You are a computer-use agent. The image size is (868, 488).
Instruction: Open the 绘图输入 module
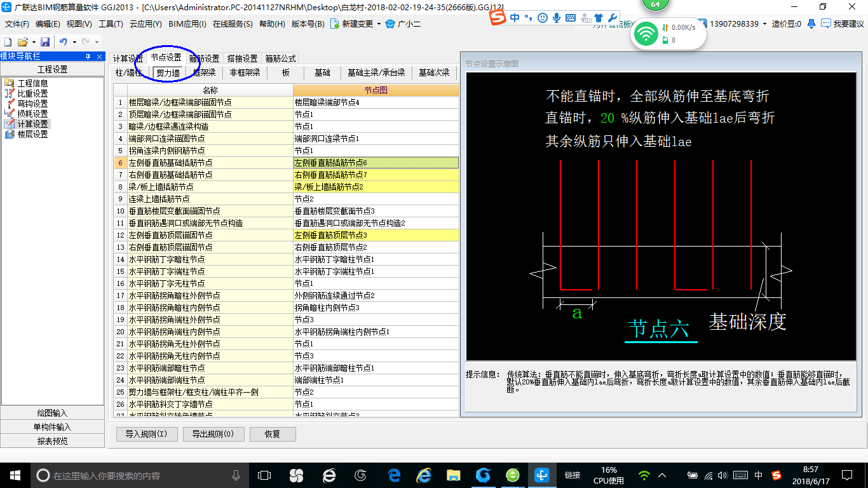pos(52,413)
